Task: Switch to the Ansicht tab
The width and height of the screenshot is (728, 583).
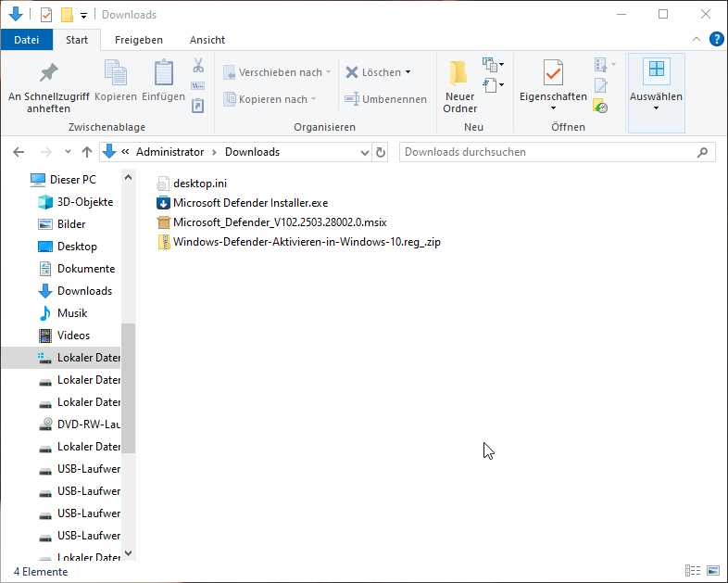Action: click(x=207, y=40)
